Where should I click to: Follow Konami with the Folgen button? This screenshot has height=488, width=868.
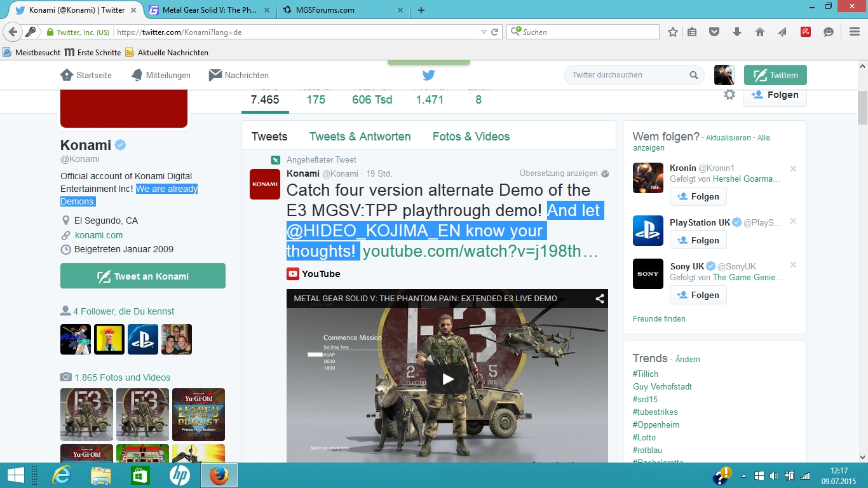(x=775, y=95)
